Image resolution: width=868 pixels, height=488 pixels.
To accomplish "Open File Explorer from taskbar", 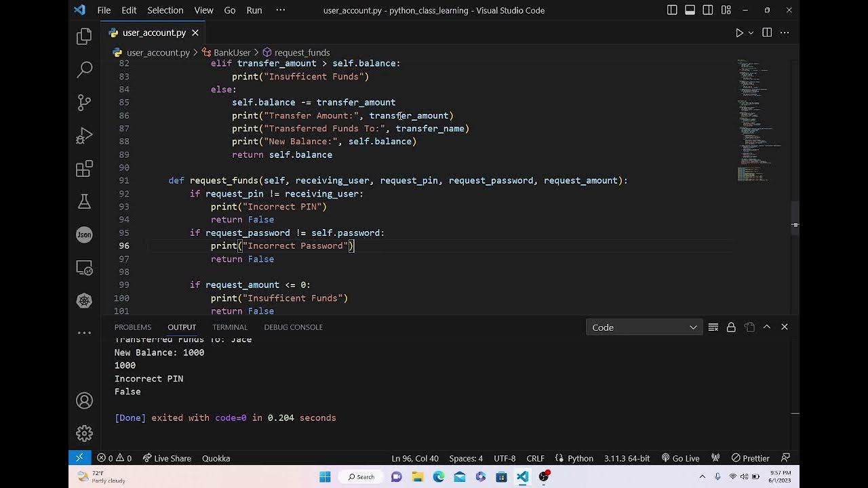I will pos(418,476).
